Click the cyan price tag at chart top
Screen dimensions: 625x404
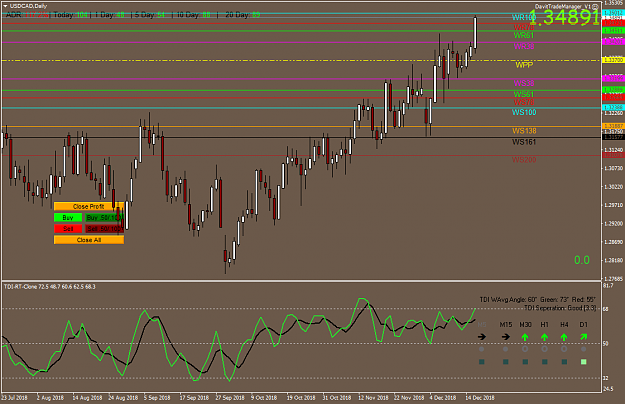(x=613, y=13)
